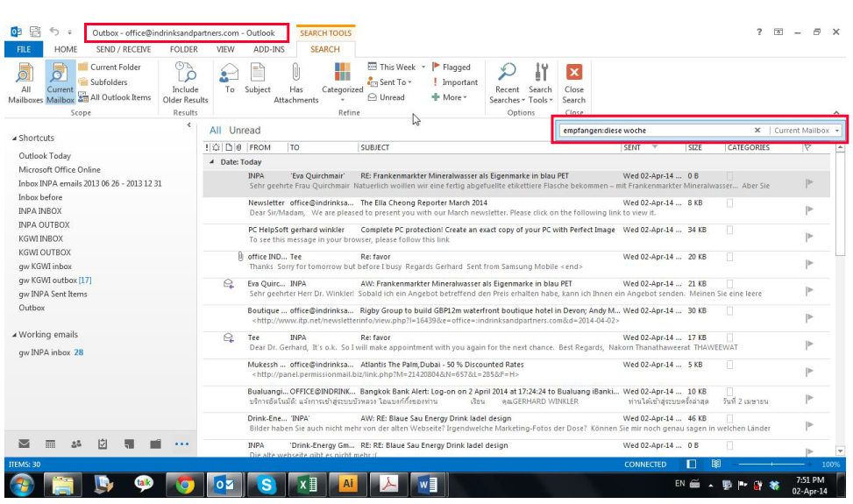Select All Mailboxes search scope
The height and width of the screenshot is (504, 853).
pos(25,82)
